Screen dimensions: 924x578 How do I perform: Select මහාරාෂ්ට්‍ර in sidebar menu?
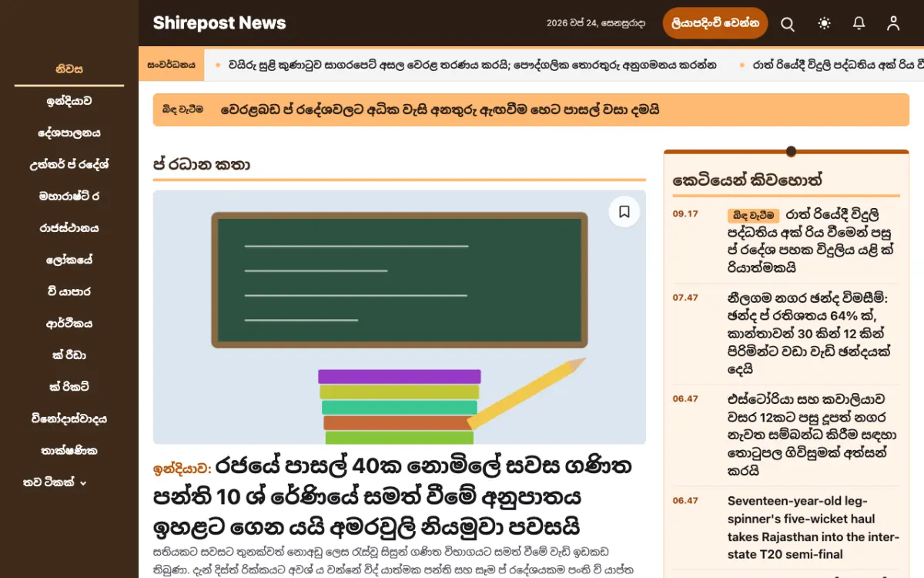click(x=69, y=196)
